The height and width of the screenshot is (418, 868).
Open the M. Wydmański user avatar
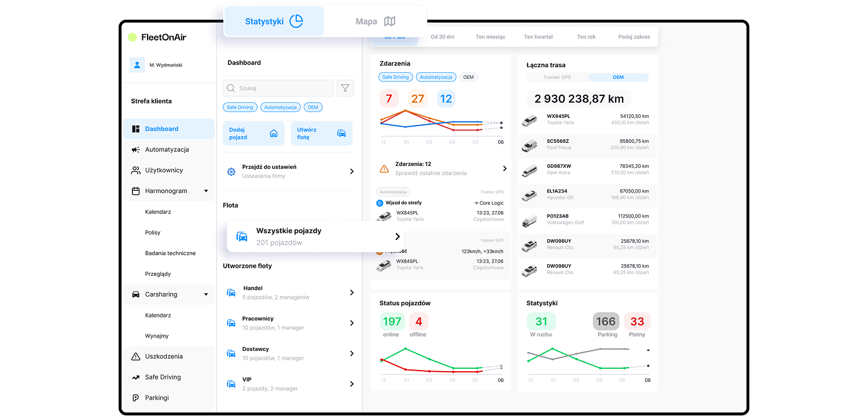click(x=137, y=65)
